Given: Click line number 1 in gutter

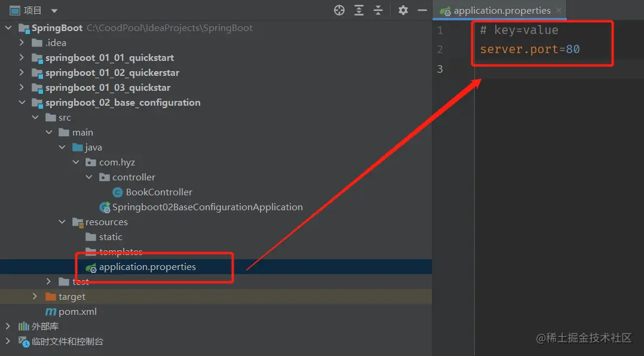Looking at the screenshot, I should click(440, 30).
